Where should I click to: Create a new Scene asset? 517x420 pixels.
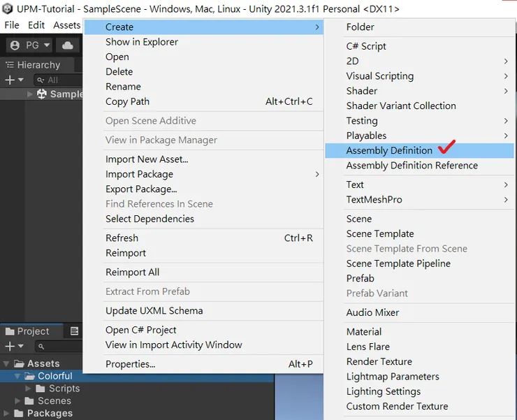tap(419, 219)
